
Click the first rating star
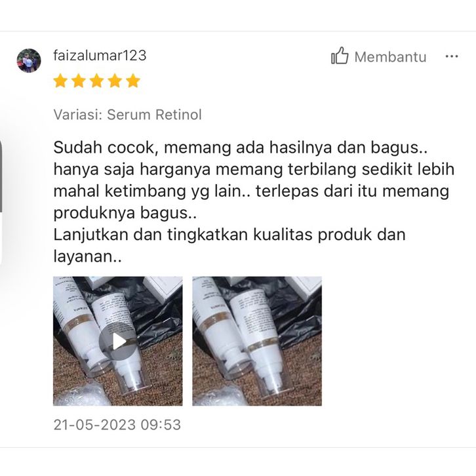pyautogui.click(x=60, y=81)
